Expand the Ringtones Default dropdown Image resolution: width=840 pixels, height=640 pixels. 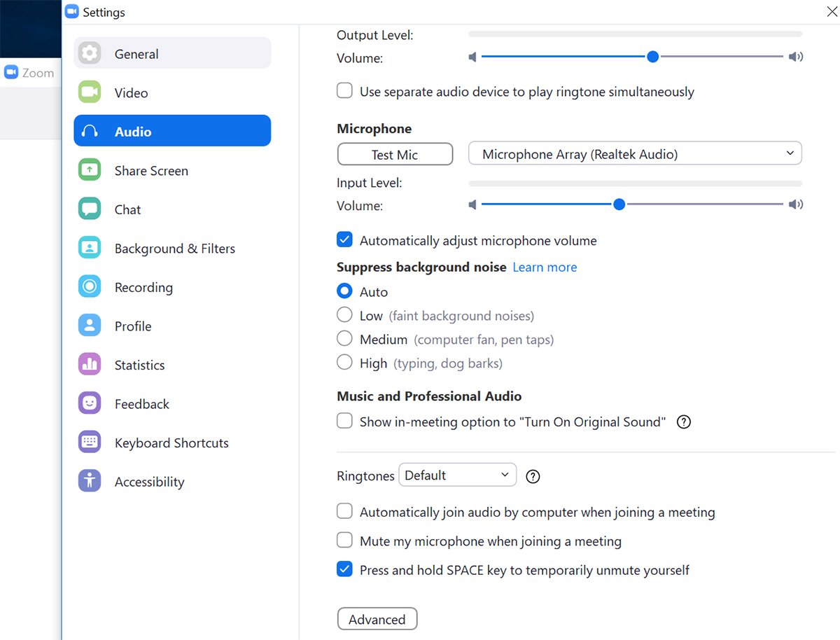tap(457, 475)
